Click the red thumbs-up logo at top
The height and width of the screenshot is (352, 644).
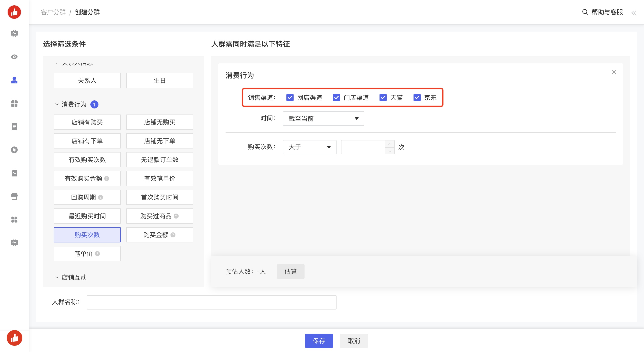tap(14, 12)
